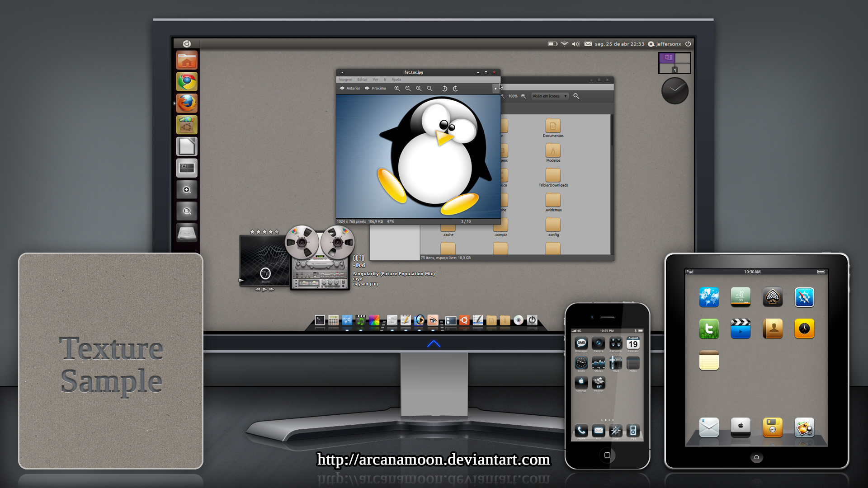Tap Mail icon in iPad dock
Image resolution: width=868 pixels, height=488 pixels.
709,427
